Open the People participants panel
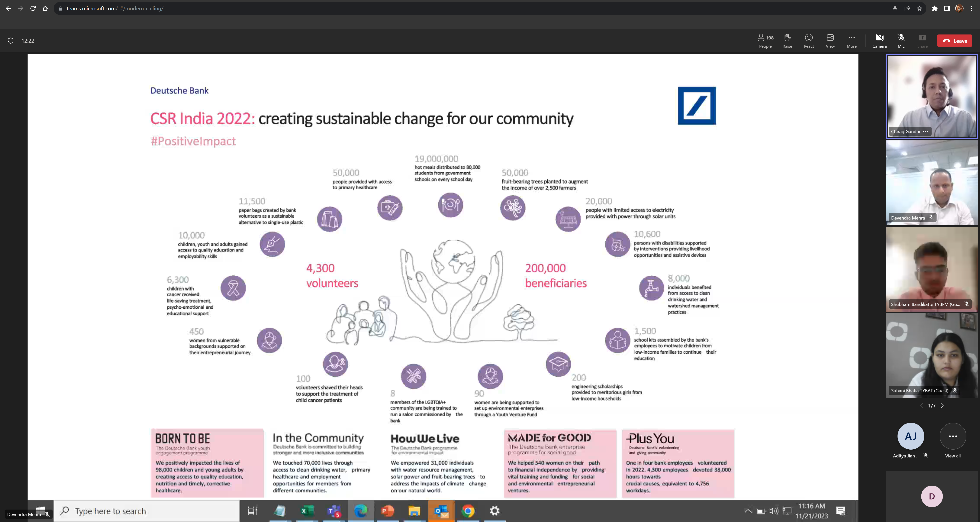The image size is (980, 522). point(765,41)
